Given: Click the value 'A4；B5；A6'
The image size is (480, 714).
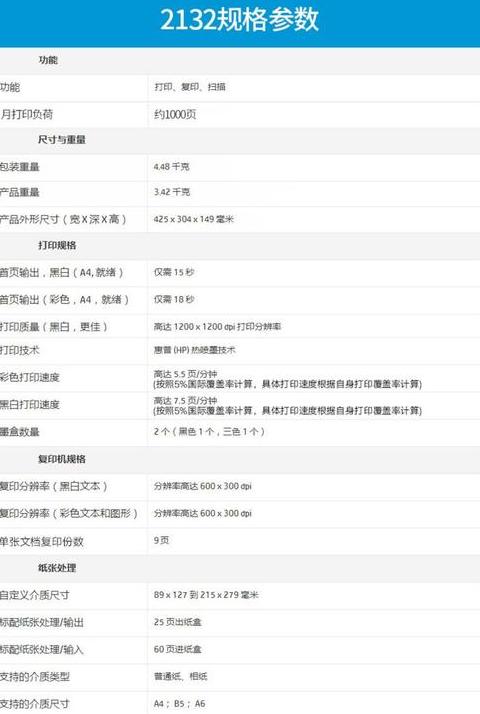Looking at the screenshot, I should click(x=179, y=704).
